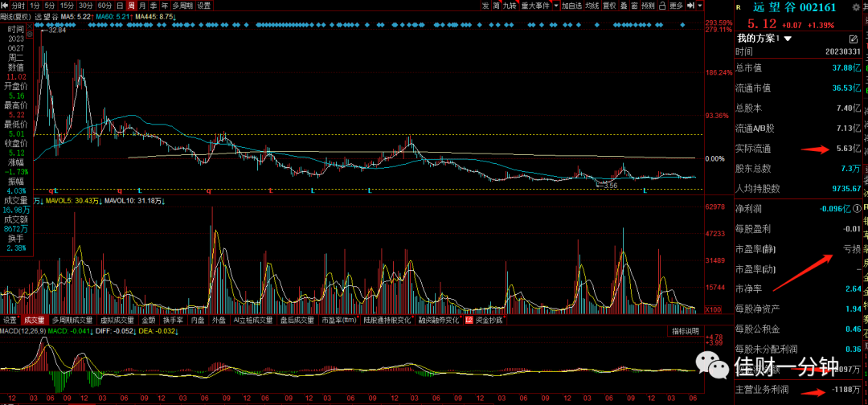
Task: Select the 成交量 indicator tab
Action: point(34,320)
